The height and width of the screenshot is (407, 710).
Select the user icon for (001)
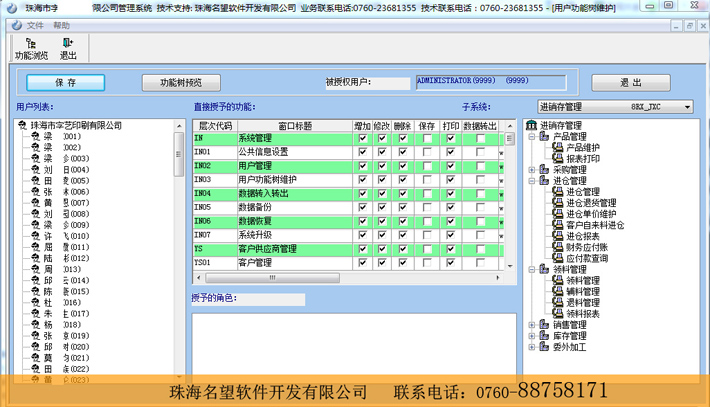tap(35, 136)
